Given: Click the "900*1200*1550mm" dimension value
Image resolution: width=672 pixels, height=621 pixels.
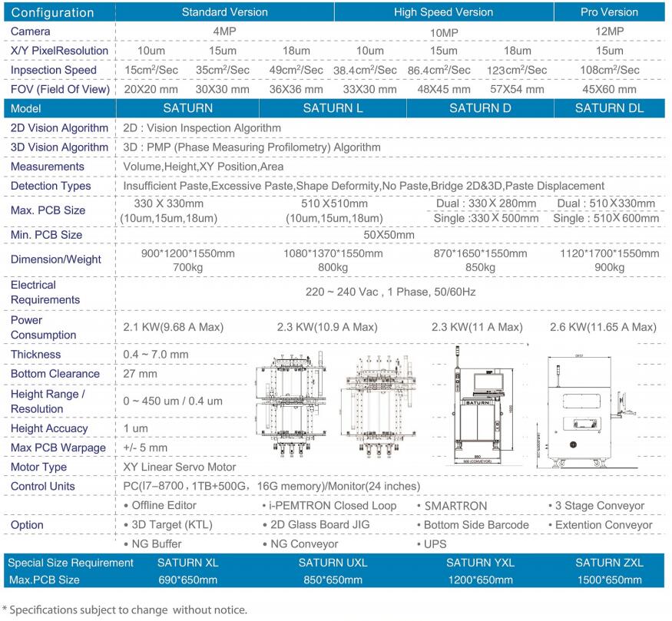Looking at the screenshot, I should (187, 253).
